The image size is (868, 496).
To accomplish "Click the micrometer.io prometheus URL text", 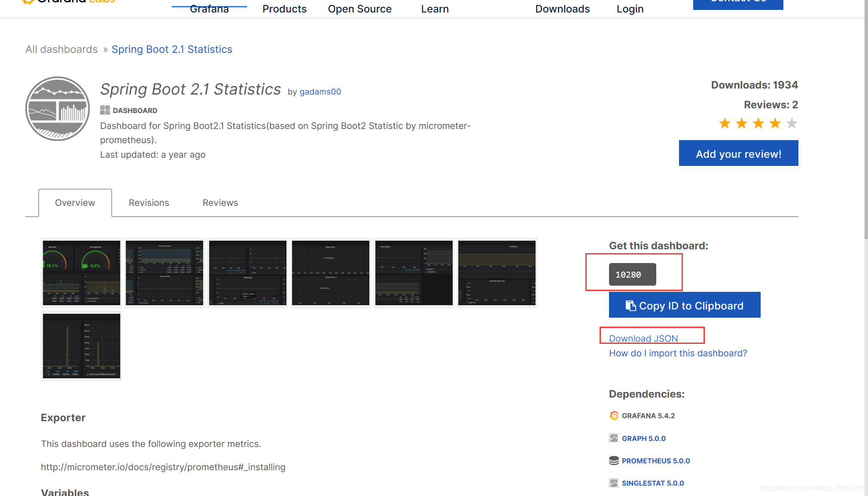I will pyautogui.click(x=163, y=467).
